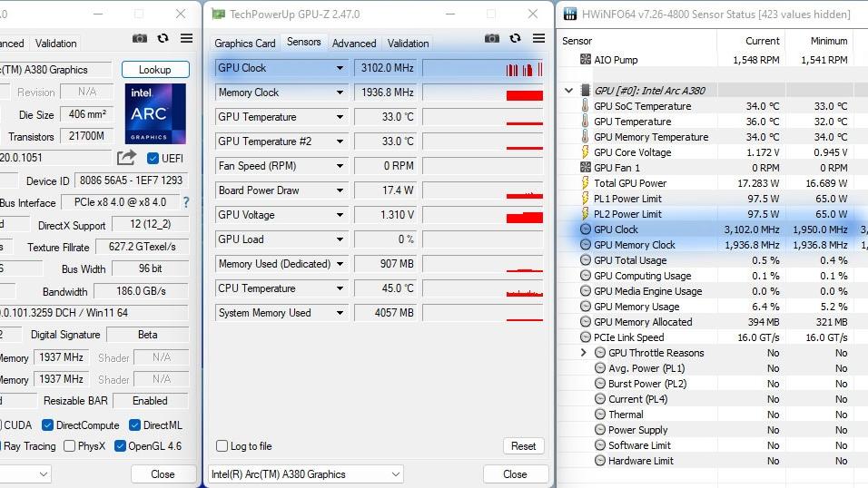The image size is (868, 488).
Task: Click the GPU Core Voltage lightning icon
Action: [x=585, y=152]
